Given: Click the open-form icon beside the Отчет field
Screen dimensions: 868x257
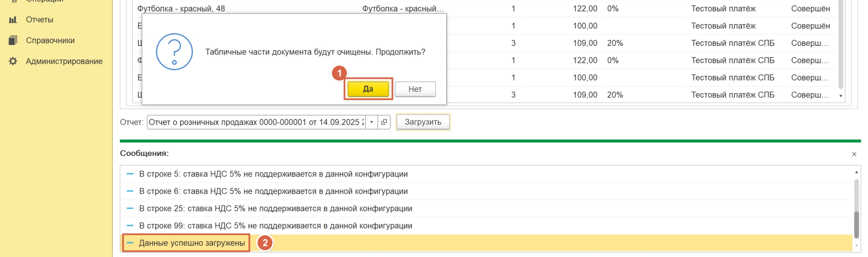Looking at the screenshot, I should coord(384,122).
